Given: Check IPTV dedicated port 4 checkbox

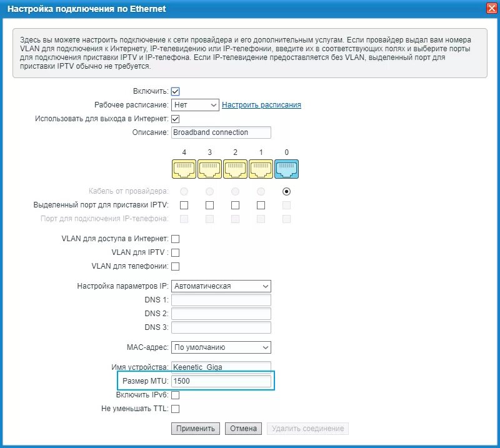Looking at the screenshot, I should [x=184, y=205].
